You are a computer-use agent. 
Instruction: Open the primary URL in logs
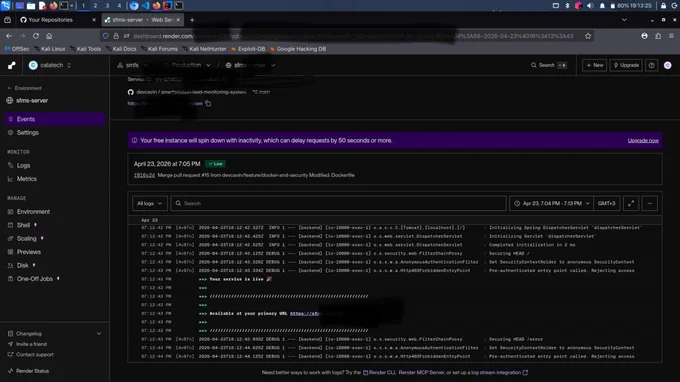coord(305,313)
